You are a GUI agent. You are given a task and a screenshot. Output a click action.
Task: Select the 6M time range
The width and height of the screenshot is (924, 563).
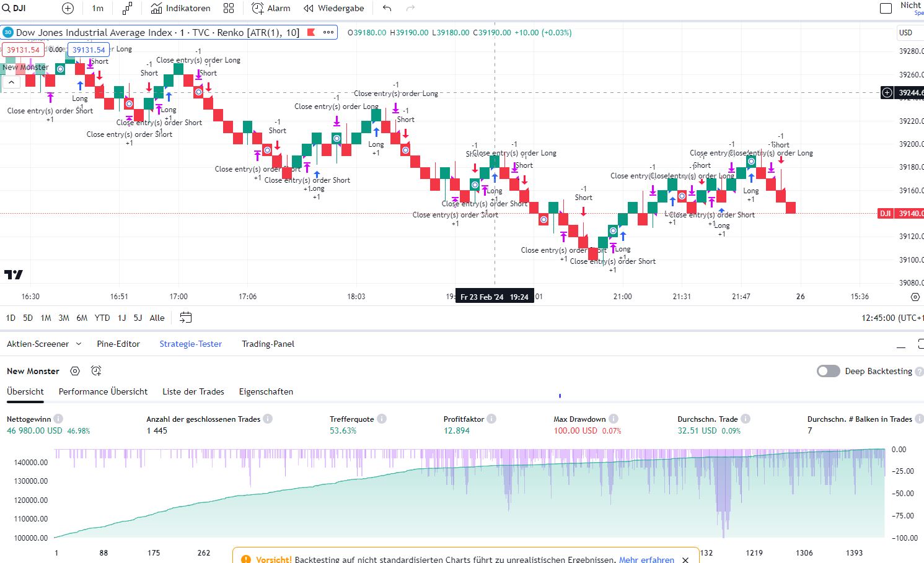pos(82,318)
